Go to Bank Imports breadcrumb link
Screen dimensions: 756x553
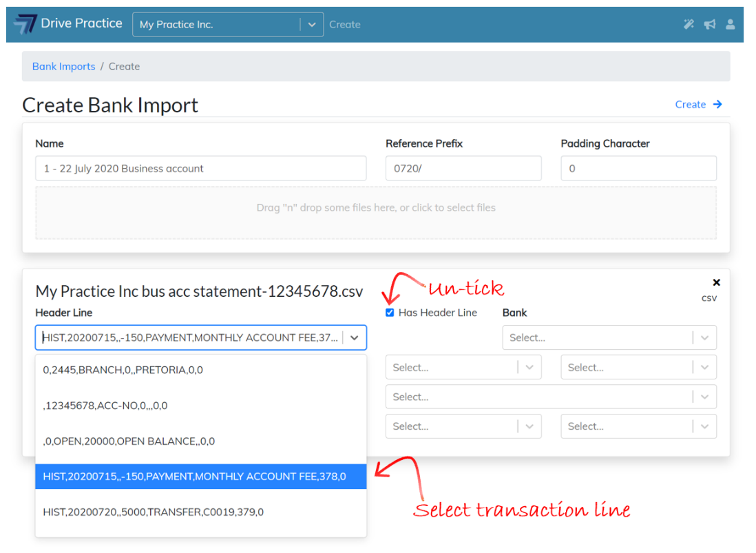point(63,67)
